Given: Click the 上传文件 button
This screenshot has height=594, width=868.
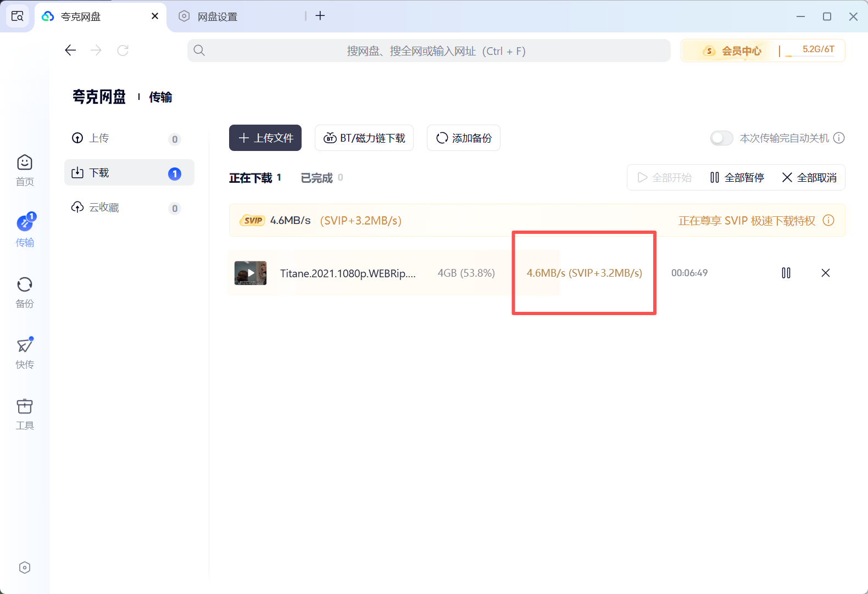Looking at the screenshot, I should coord(265,138).
